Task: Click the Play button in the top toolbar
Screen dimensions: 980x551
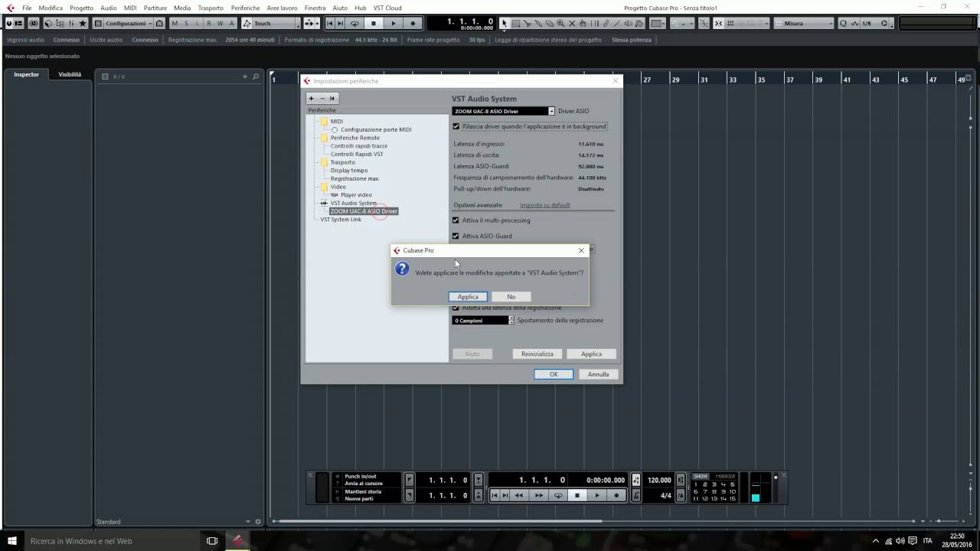Action: click(x=394, y=23)
